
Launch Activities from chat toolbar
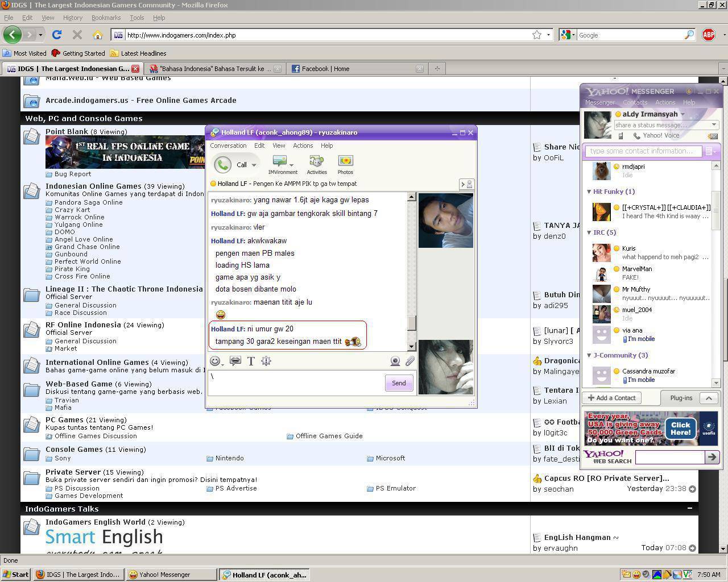coord(317,164)
